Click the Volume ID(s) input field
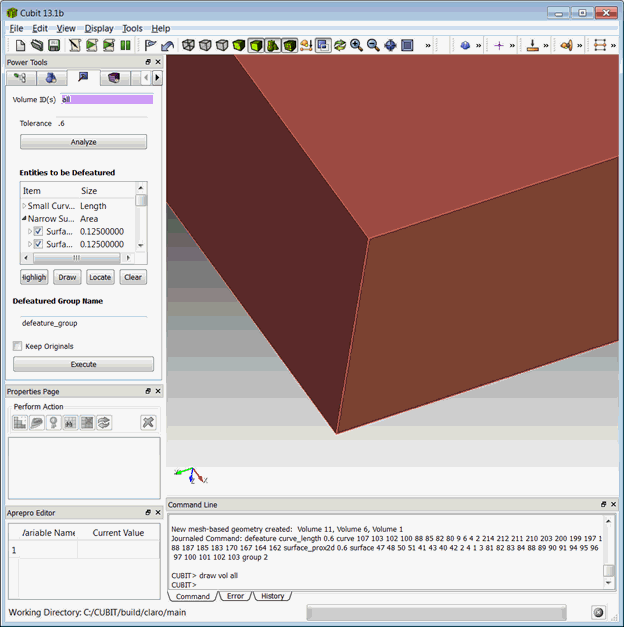The image size is (624, 627). tap(107, 100)
